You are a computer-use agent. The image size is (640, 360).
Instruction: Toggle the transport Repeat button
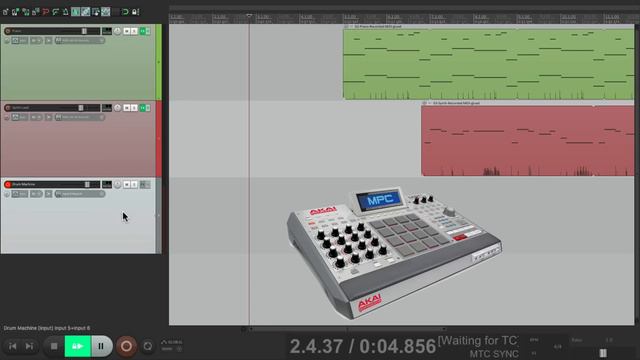(x=148, y=346)
